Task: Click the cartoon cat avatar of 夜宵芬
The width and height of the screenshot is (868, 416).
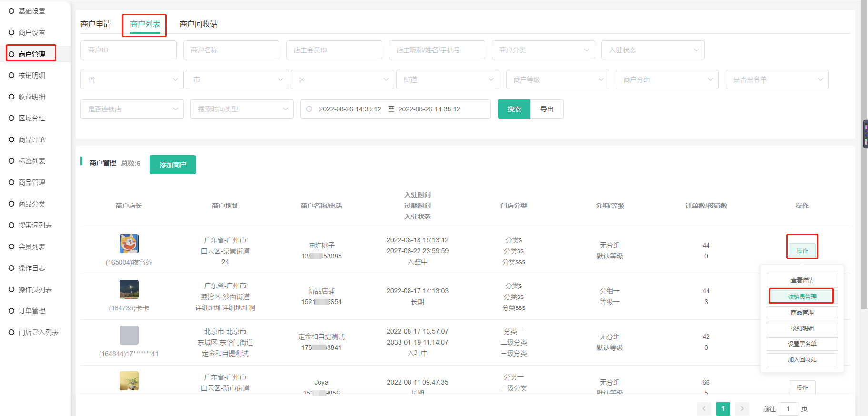Action: pyautogui.click(x=129, y=244)
